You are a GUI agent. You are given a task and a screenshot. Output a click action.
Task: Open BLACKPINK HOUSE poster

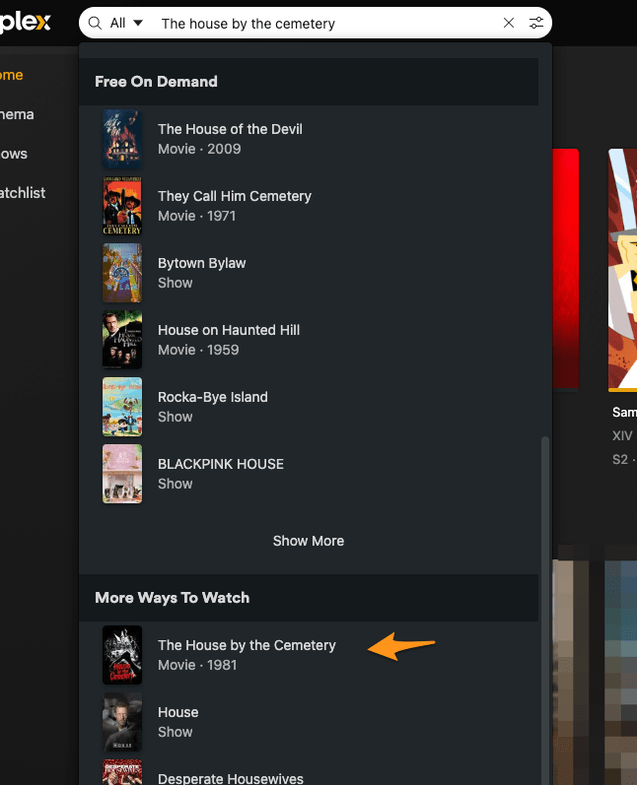122,474
